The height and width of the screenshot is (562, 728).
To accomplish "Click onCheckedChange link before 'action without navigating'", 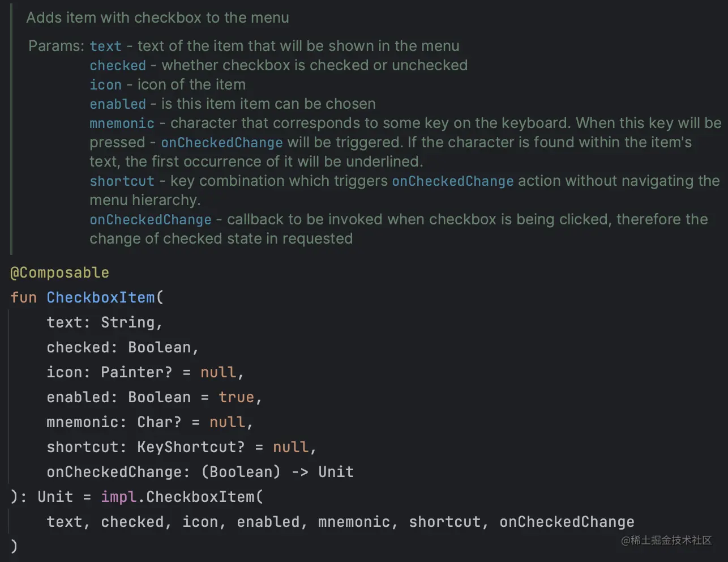I will tap(453, 181).
